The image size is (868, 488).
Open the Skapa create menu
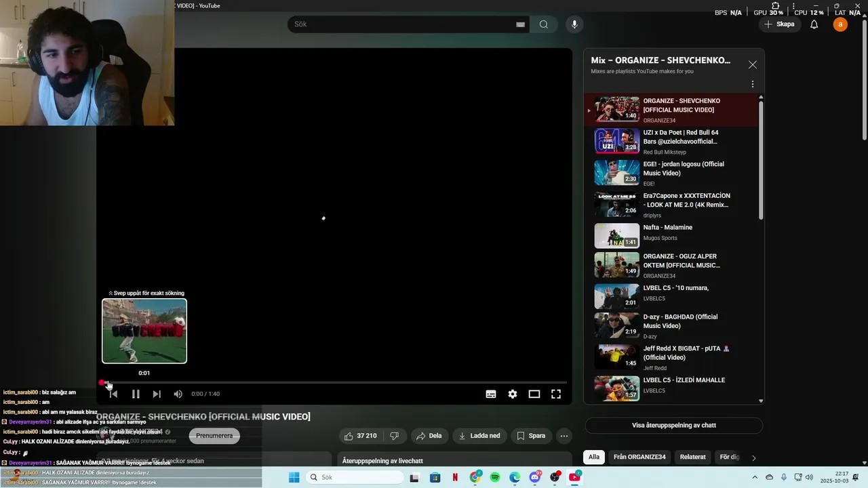[x=779, y=24]
